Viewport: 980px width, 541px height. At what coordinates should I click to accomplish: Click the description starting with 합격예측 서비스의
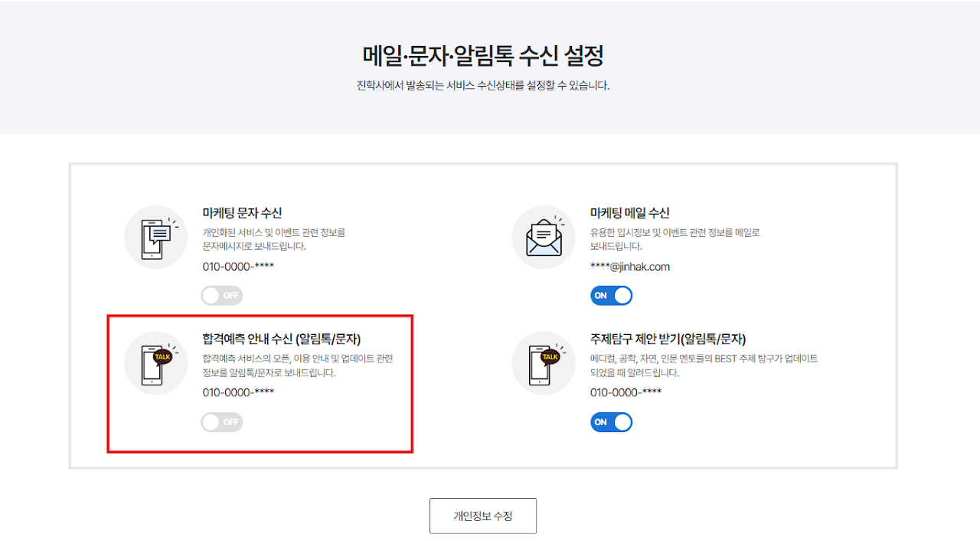coord(298,366)
